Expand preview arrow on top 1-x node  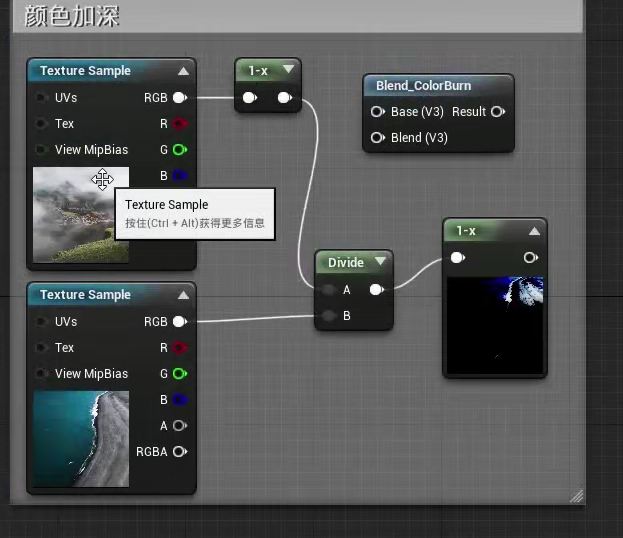coord(288,70)
